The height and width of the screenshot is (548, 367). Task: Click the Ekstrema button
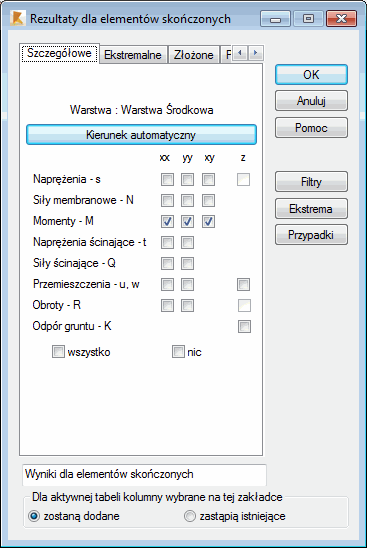click(x=311, y=209)
